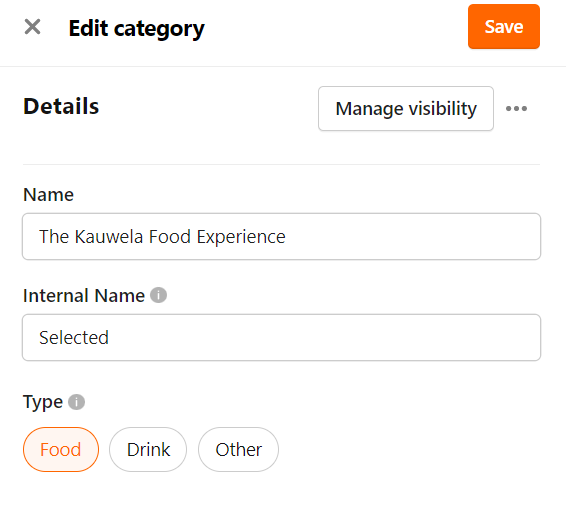Click the Edit category title
Viewport: 566px width, 522px height.
[136, 29]
